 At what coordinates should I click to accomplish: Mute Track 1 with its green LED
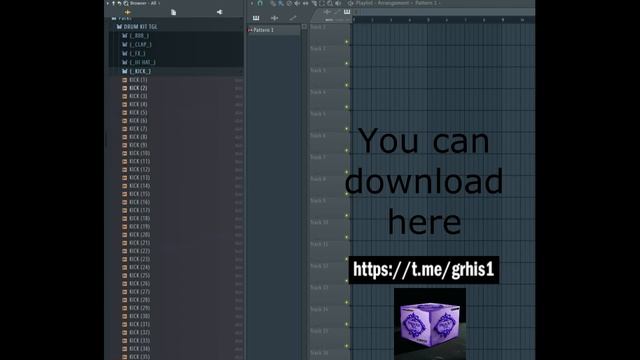tap(347, 42)
